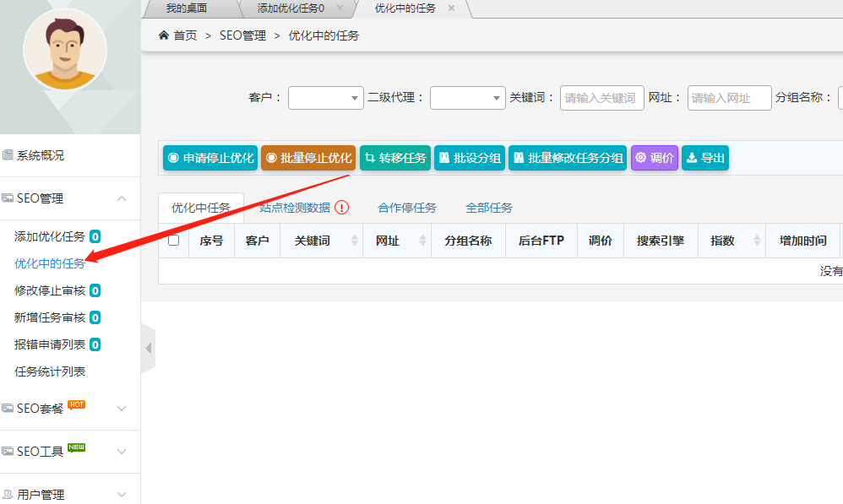Open 添加优化任务 in the sidebar

pyautogui.click(x=50, y=236)
